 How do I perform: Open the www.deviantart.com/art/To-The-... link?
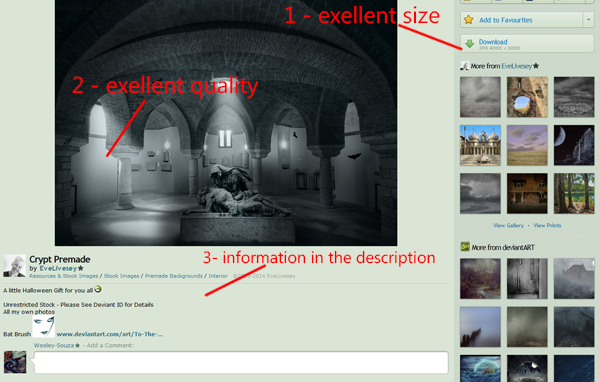pos(110,334)
